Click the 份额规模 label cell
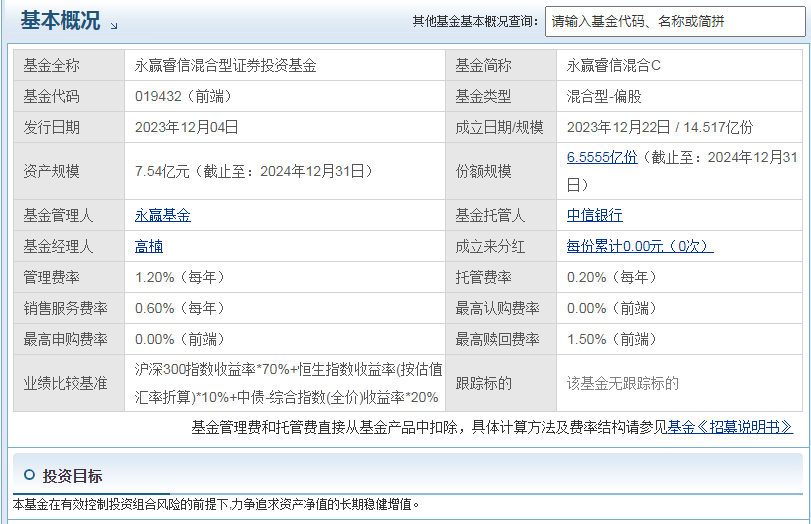This screenshot has width=811, height=524. tap(501, 171)
